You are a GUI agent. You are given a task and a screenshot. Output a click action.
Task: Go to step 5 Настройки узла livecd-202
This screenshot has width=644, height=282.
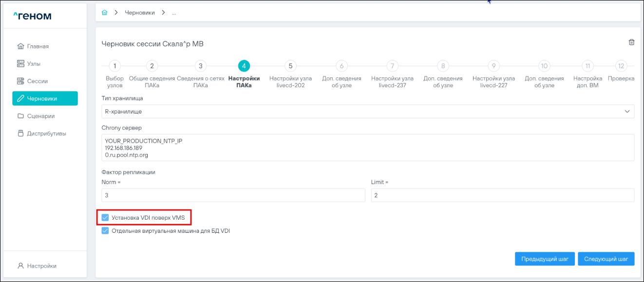(290, 66)
